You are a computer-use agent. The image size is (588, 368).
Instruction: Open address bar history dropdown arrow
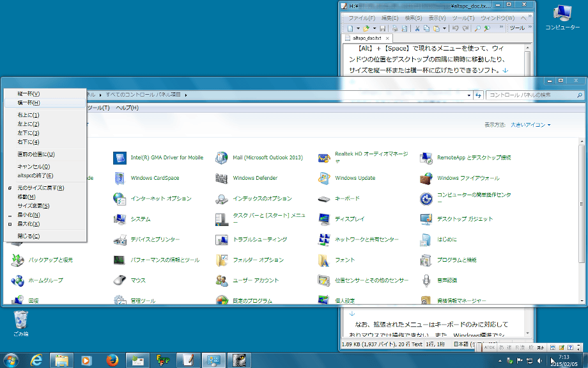tap(468, 95)
